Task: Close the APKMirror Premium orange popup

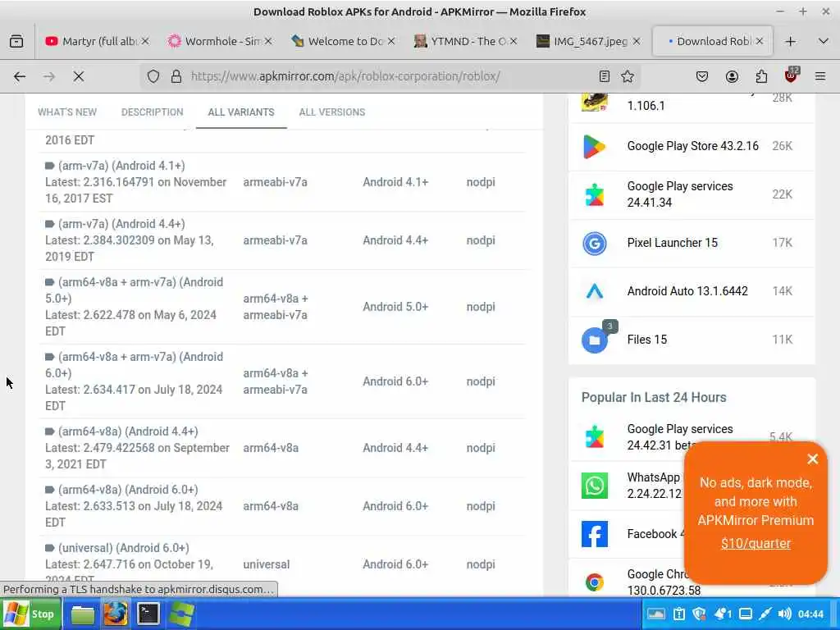Action: 813,459
